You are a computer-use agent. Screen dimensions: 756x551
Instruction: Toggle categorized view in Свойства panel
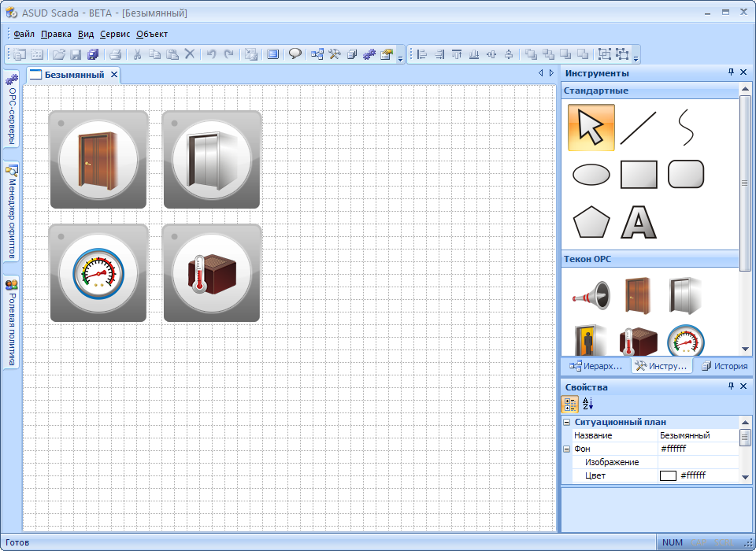click(x=570, y=405)
